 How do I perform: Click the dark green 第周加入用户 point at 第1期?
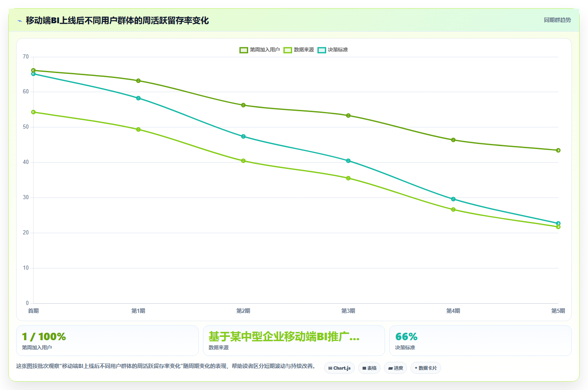[138, 81]
